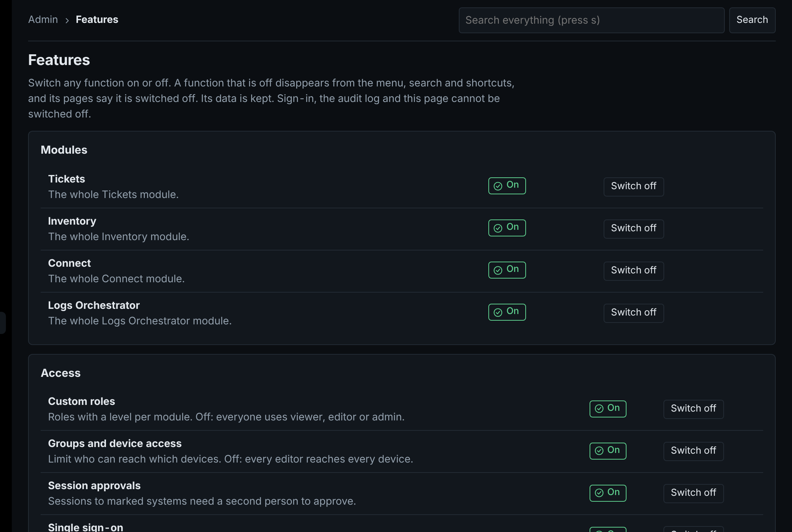
Task: Click the breadcrumb chevron separator after Admin
Action: coord(67,20)
